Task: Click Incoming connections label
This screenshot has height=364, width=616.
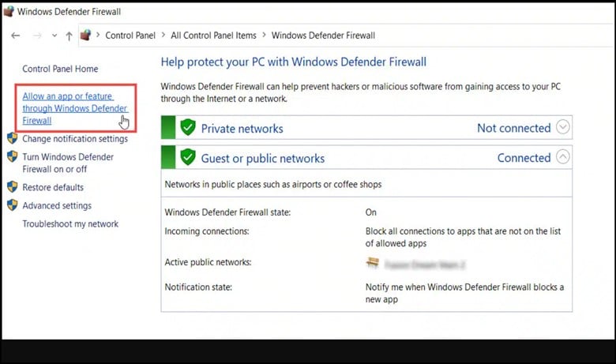Action: pyautogui.click(x=207, y=231)
